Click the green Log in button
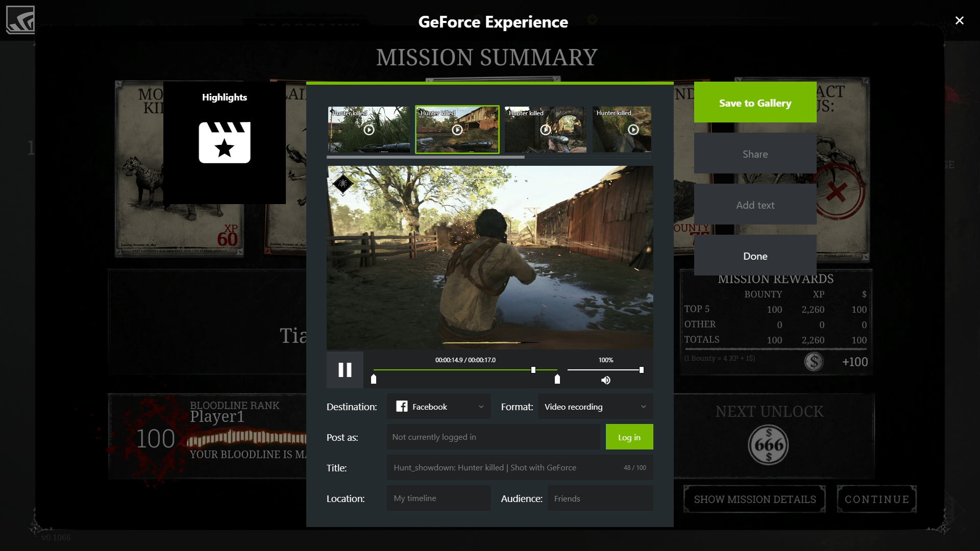Viewport: 980px width, 551px height. pyautogui.click(x=629, y=437)
